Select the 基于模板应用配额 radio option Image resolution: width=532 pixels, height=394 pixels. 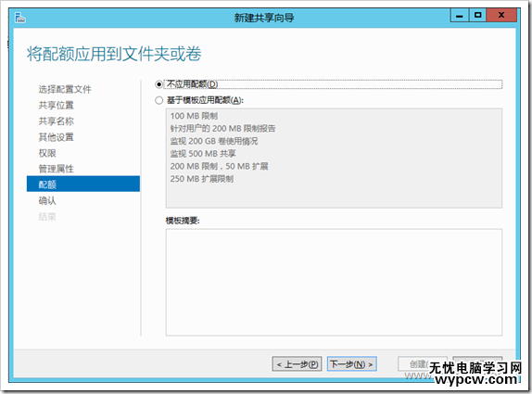pyautogui.click(x=158, y=100)
